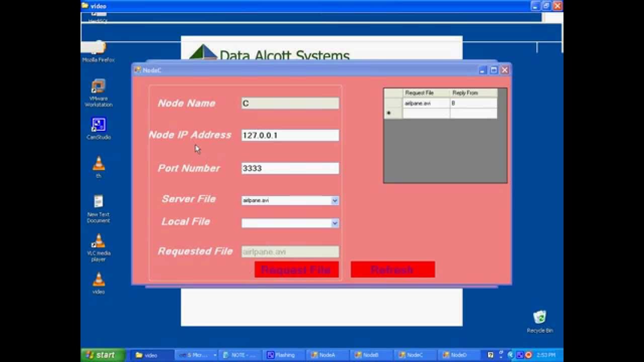This screenshot has width=644, height=362.
Task: Click the Port Number field 3333
Action: click(x=290, y=168)
